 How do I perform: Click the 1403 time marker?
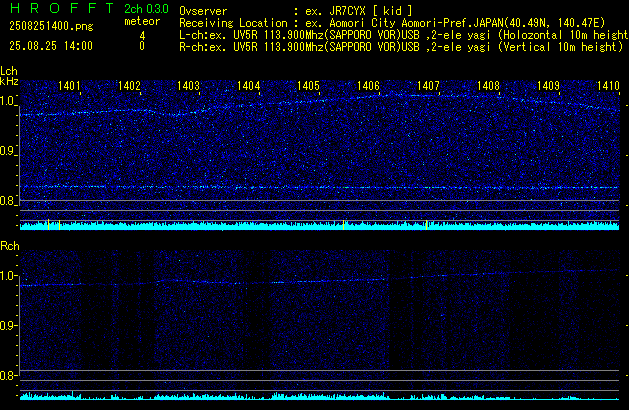189,86
